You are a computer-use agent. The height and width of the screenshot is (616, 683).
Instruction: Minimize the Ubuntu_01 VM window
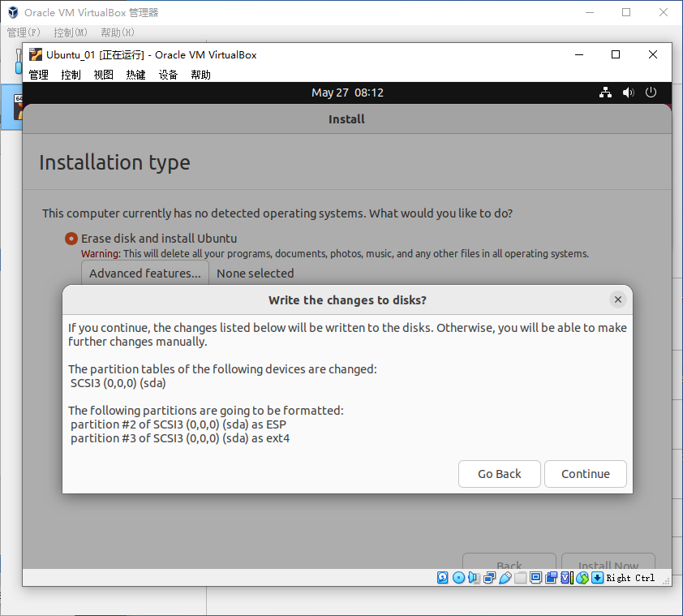579,54
